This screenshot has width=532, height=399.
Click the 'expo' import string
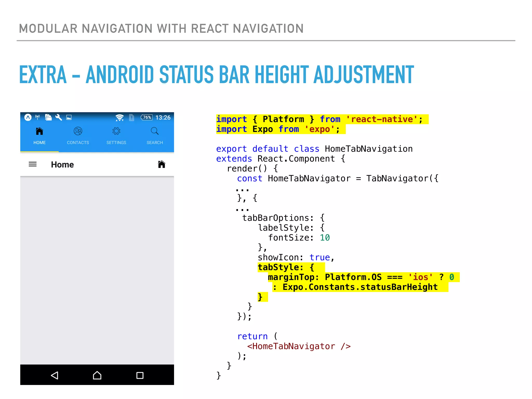pyautogui.click(x=320, y=129)
